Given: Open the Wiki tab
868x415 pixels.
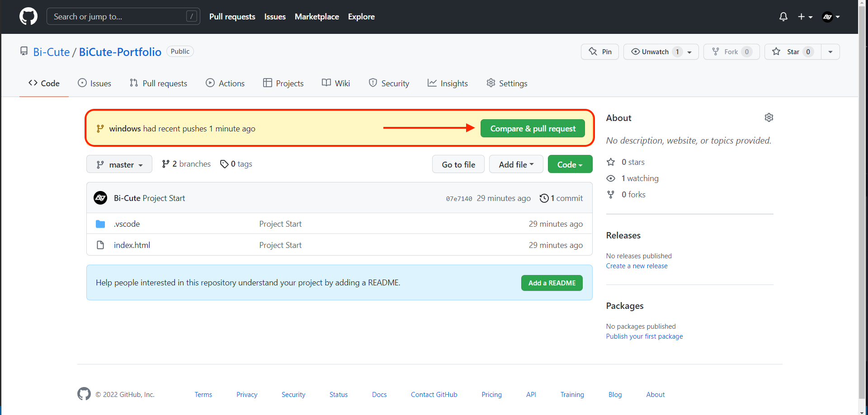Looking at the screenshot, I should pyautogui.click(x=336, y=83).
